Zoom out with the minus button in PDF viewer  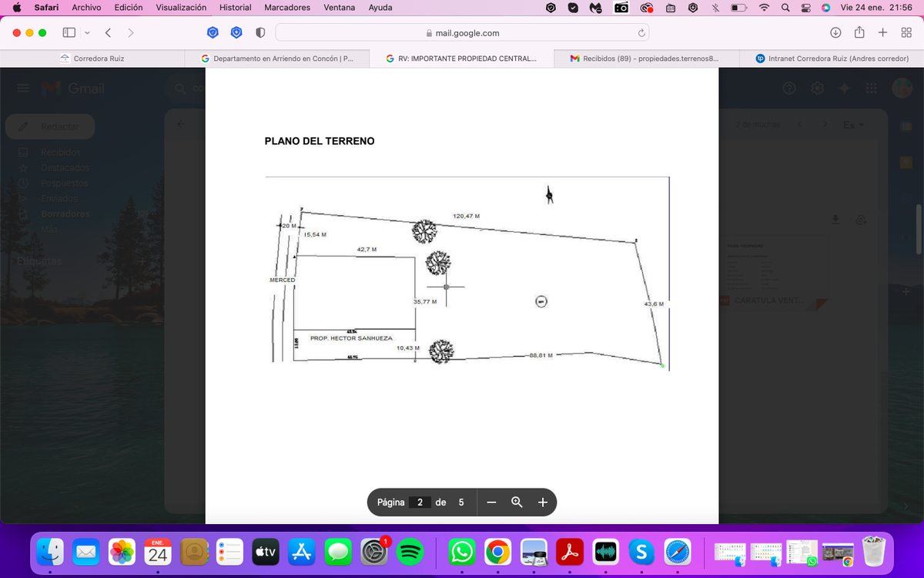click(491, 502)
